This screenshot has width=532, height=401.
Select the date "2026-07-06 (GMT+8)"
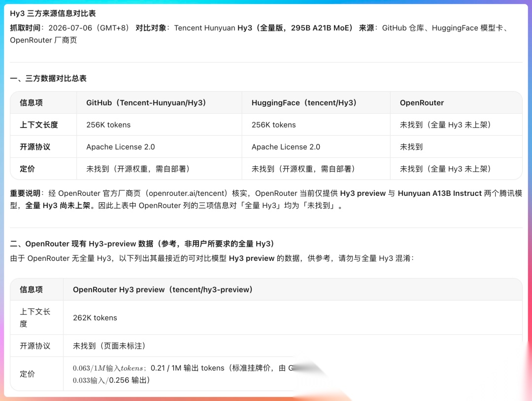click(x=89, y=28)
